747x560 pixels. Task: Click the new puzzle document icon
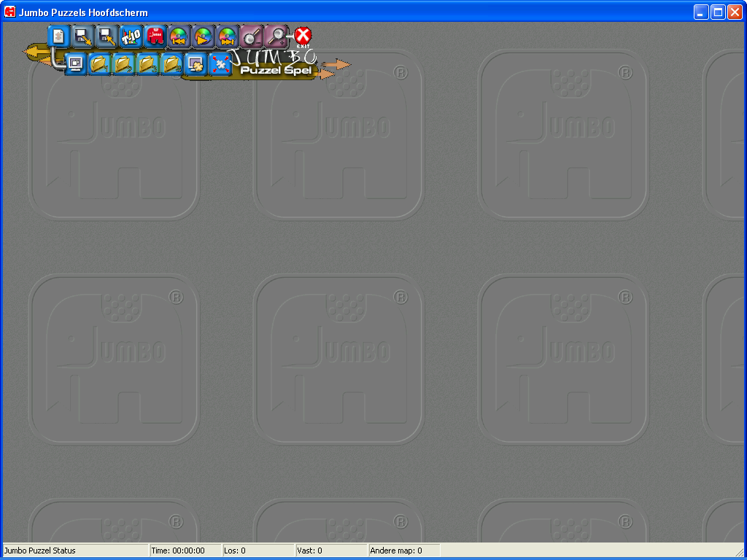[58, 36]
